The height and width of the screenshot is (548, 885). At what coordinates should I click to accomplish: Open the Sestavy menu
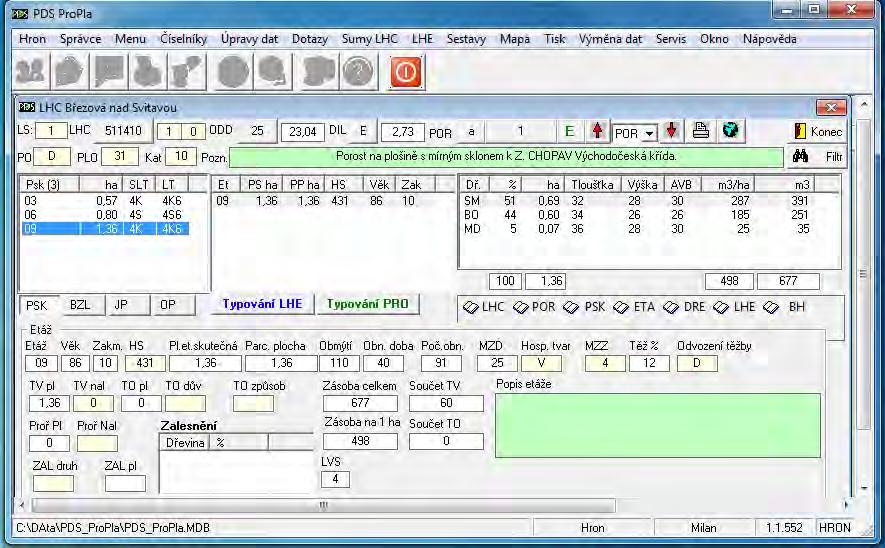466,39
